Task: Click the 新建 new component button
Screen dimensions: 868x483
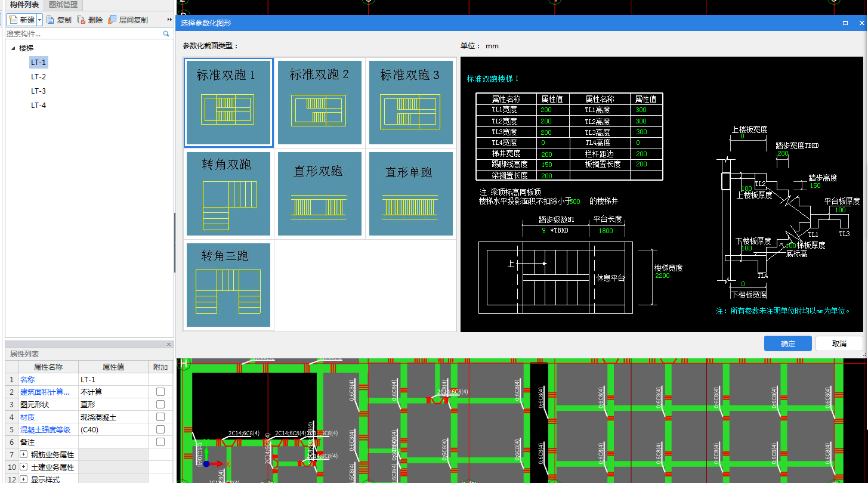Action: coord(22,20)
